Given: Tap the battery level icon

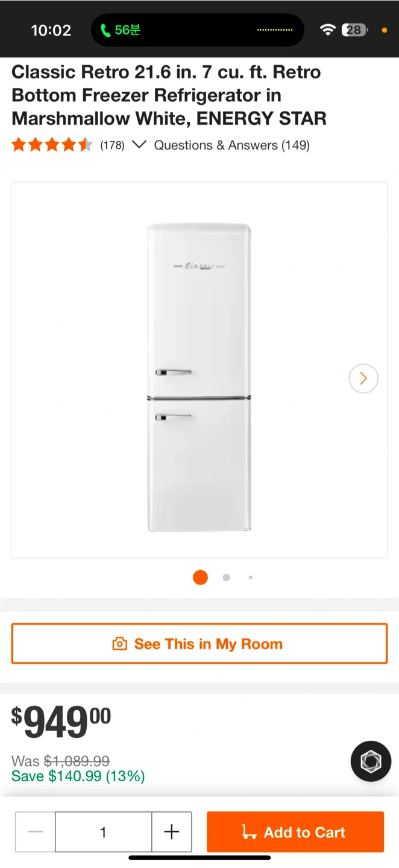Looking at the screenshot, I should [x=354, y=30].
